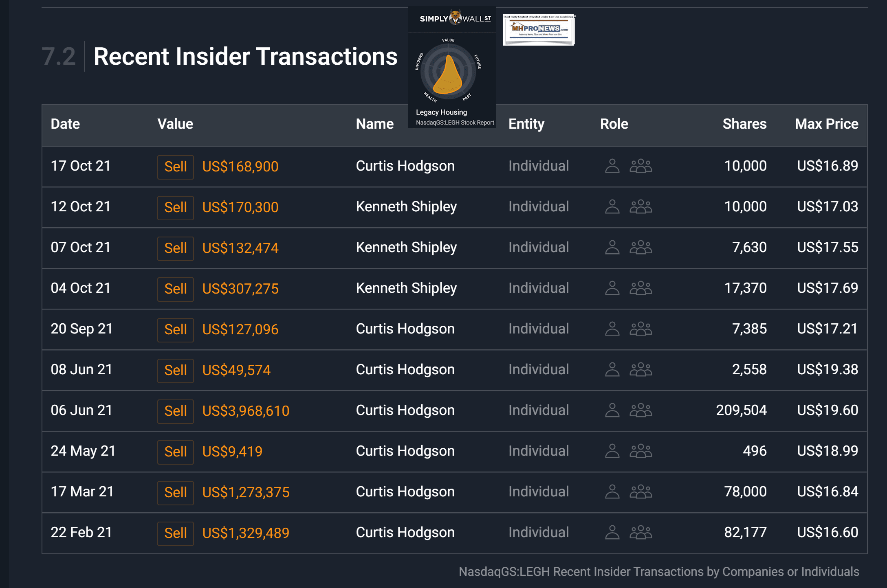Select Kenneth Shipley in the 04 Oct 21 row
This screenshot has width=887, height=588.
pos(406,288)
